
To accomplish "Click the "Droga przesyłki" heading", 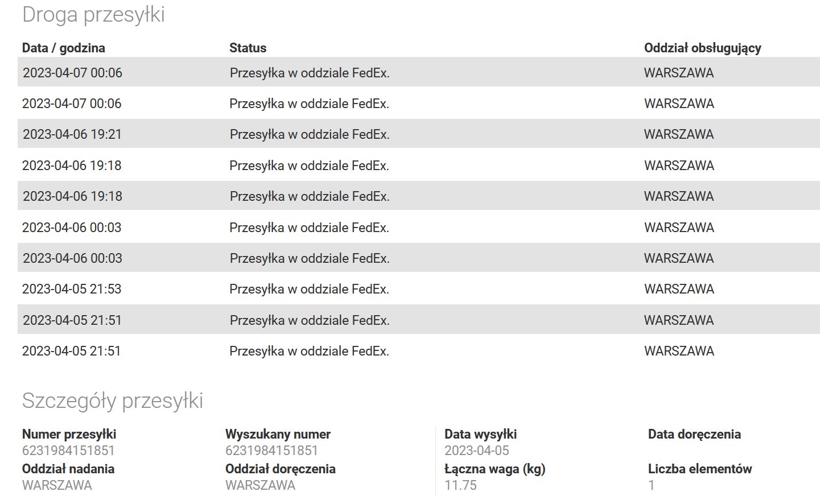I will [x=93, y=15].
